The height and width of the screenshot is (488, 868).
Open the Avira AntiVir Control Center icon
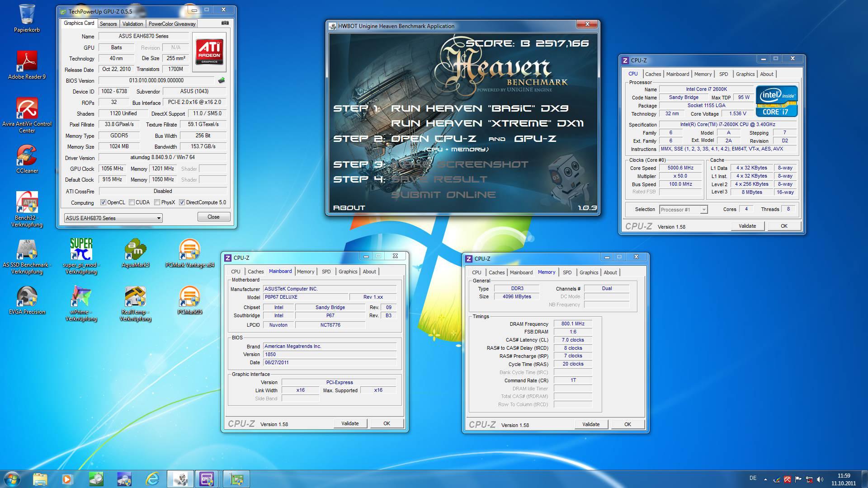27,115
